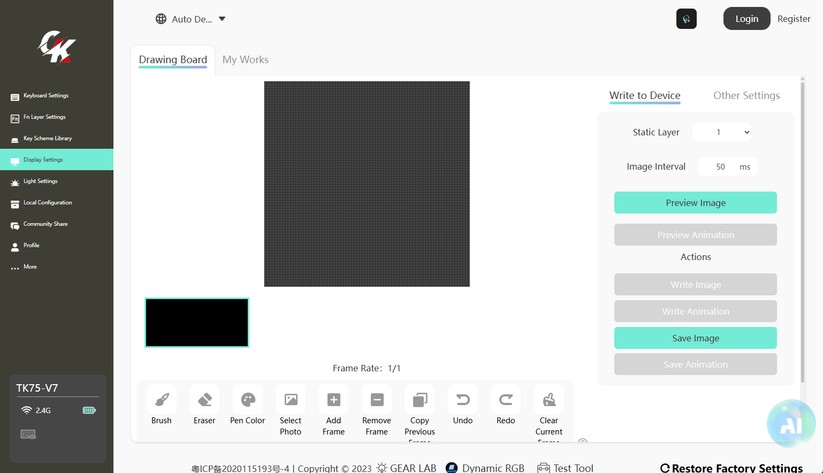Open the Profile page

pos(57,246)
